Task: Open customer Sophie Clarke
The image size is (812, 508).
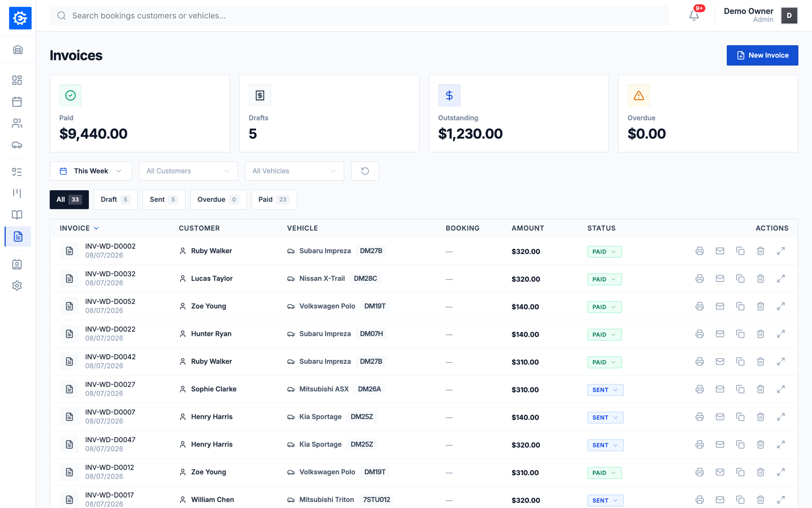Action: (x=213, y=389)
